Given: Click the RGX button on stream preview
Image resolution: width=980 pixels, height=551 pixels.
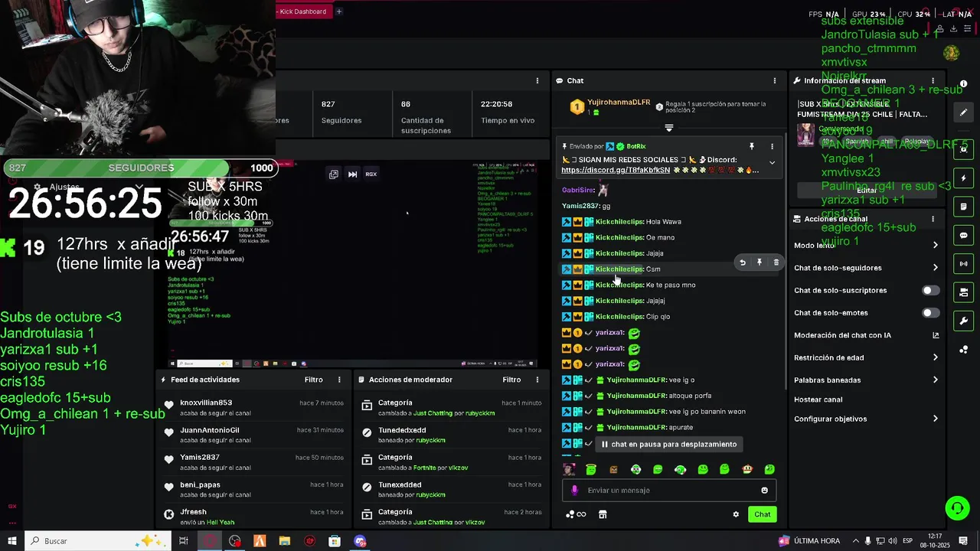Looking at the screenshot, I should (x=371, y=174).
